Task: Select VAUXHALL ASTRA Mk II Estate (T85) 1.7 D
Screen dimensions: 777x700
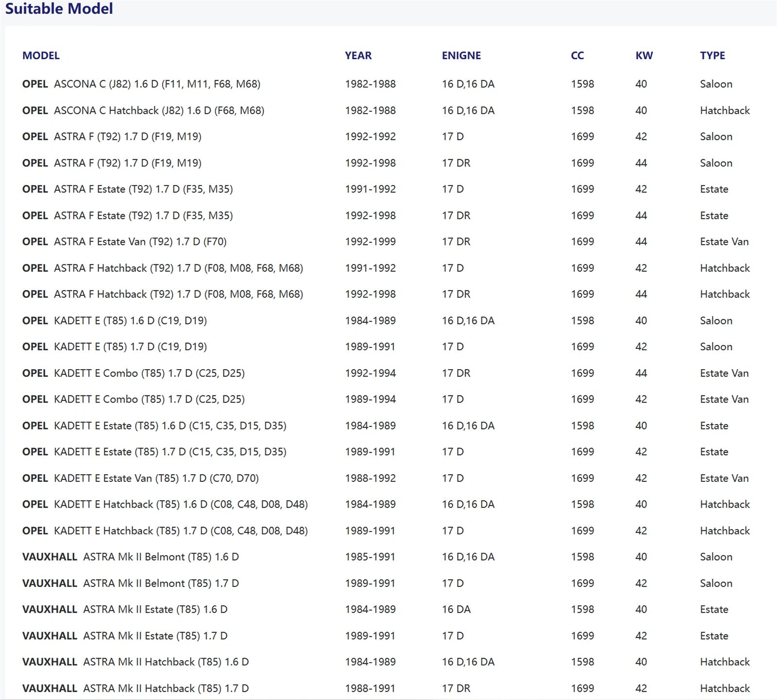Action: pyautogui.click(x=125, y=635)
